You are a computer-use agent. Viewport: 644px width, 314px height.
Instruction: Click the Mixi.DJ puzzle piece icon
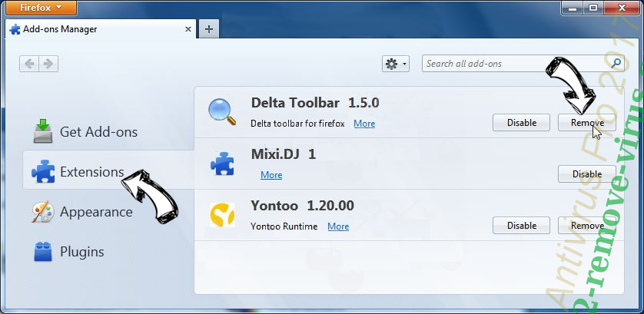point(222,164)
